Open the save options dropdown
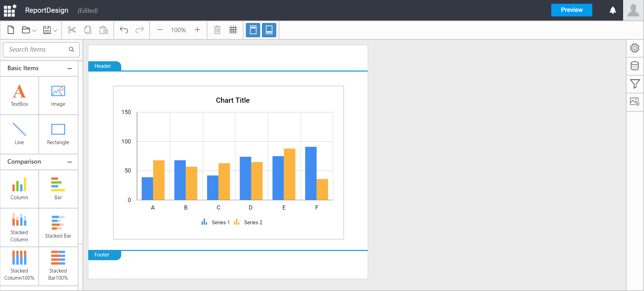 click(x=55, y=30)
